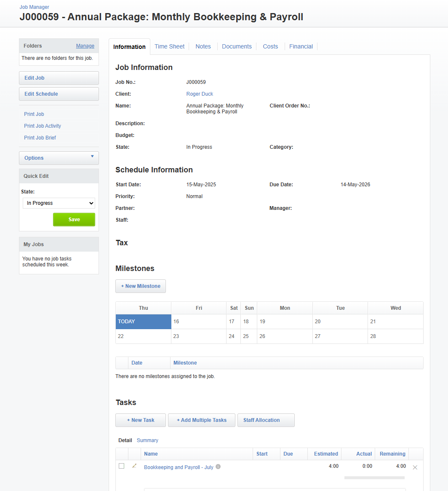Expand the Options menu in the sidebar
Image resolution: width=448 pixels, height=491 pixels.
[x=59, y=158]
